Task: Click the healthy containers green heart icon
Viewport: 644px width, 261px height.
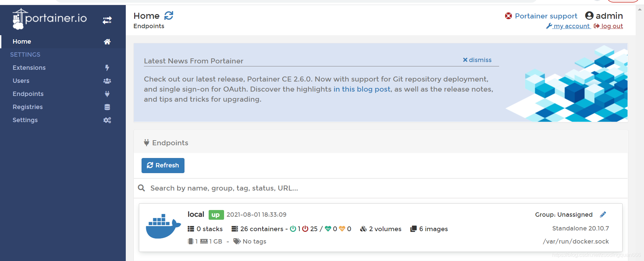Action: click(x=328, y=229)
